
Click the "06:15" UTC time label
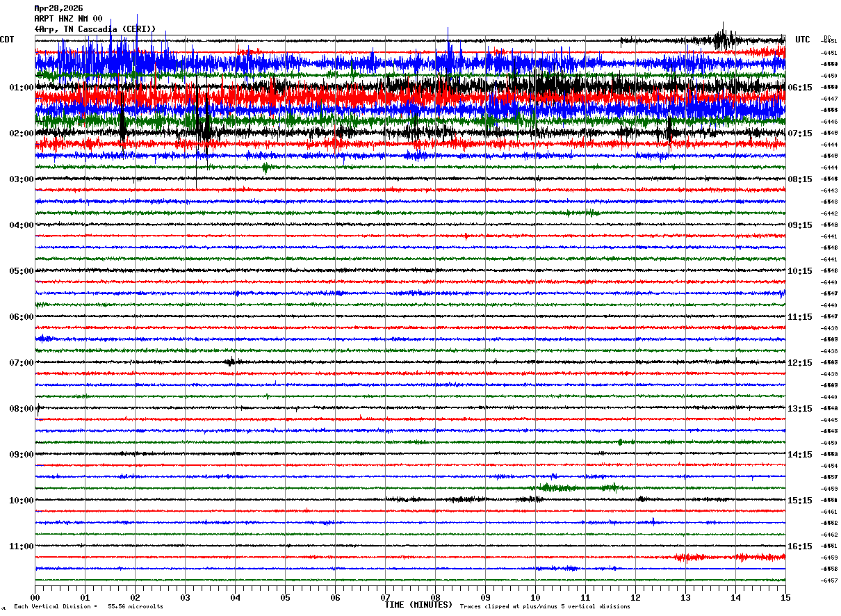click(800, 88)
